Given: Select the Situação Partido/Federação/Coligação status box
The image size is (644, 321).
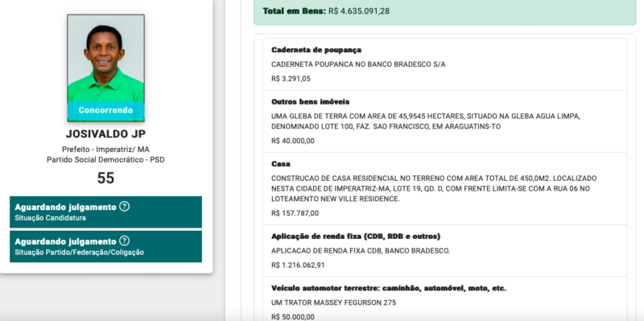Looking at the screenshot, I should tap(106, 246).
